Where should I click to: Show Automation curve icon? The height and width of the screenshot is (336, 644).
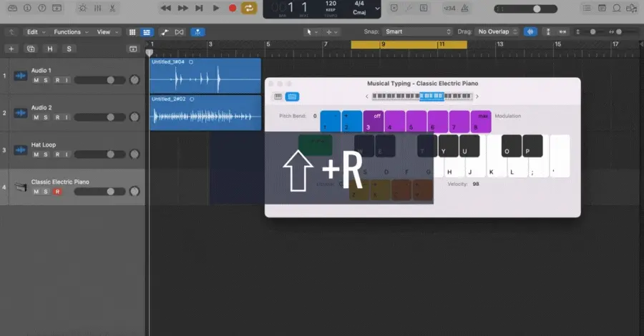(165, 32)
